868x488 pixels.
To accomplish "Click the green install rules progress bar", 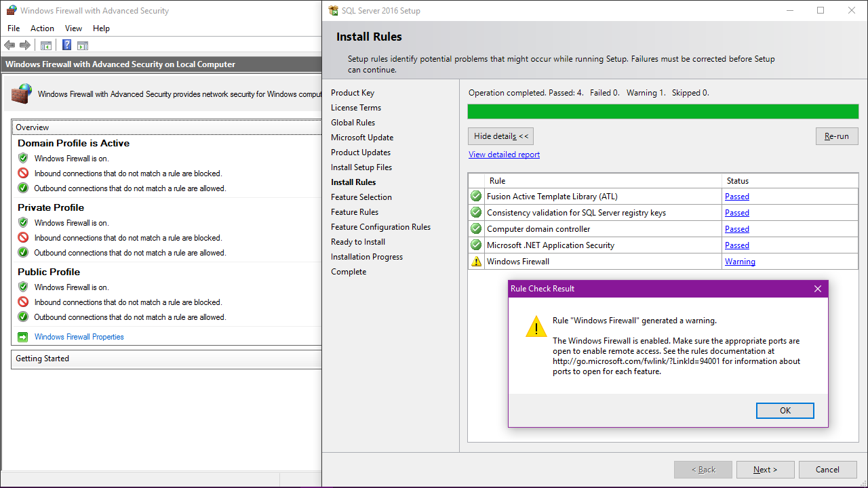I will (663, 112).
